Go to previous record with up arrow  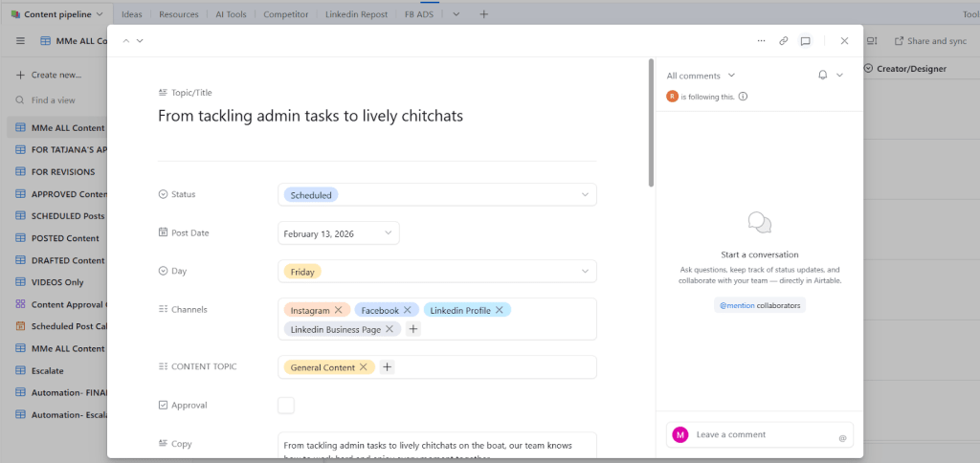124,41
